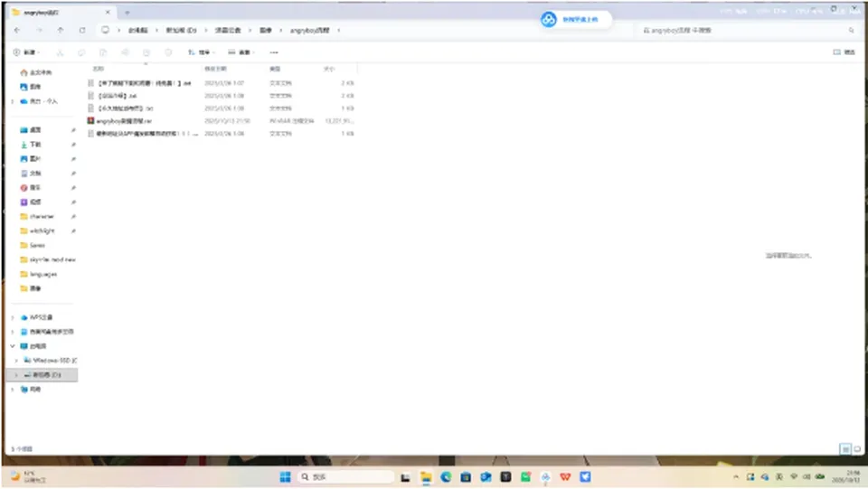Open Microsoft Edge from the taskbar
Image resolution: width=868 pixels, height=489 pixels.
pyautogui.click(x=446, y=477)
